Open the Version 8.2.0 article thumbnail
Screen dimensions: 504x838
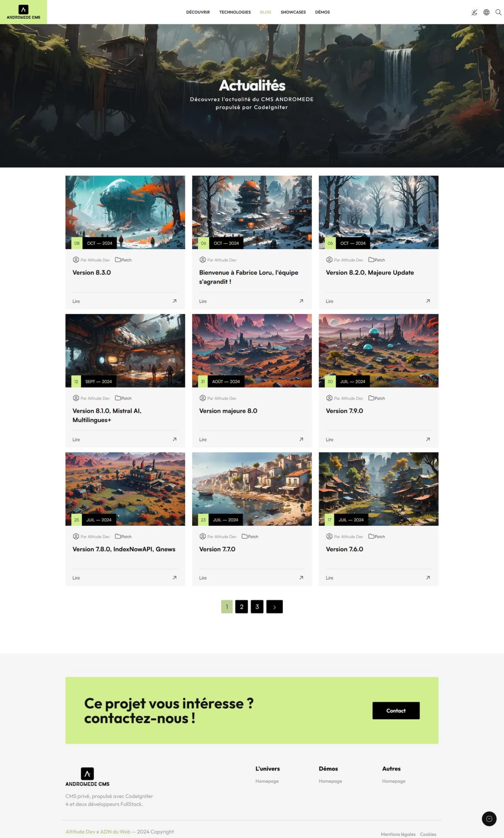coord(378,212)
